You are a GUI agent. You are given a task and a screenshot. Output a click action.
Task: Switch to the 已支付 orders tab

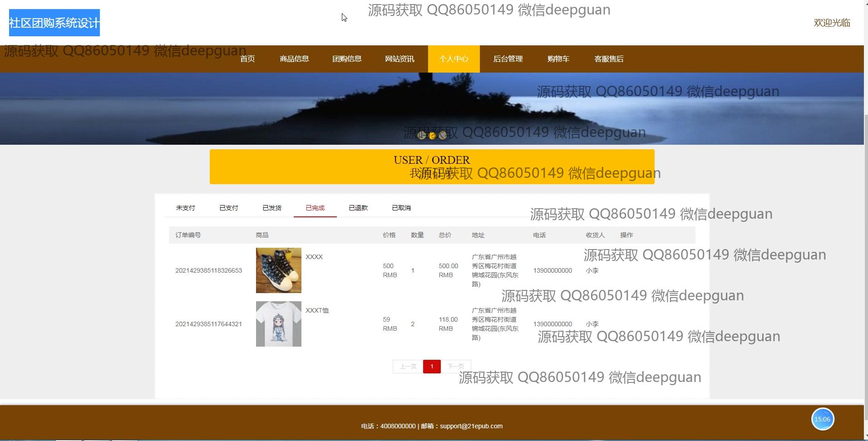(x=229, y=208)
